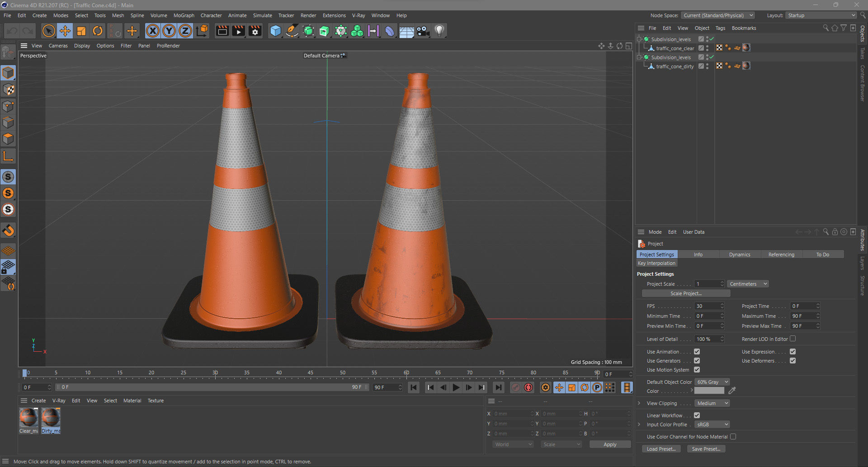The width and height of the screenshot is (868, 467).
Task: Collapse second Subdivision_levels tree item
Action: coord(639,57)
